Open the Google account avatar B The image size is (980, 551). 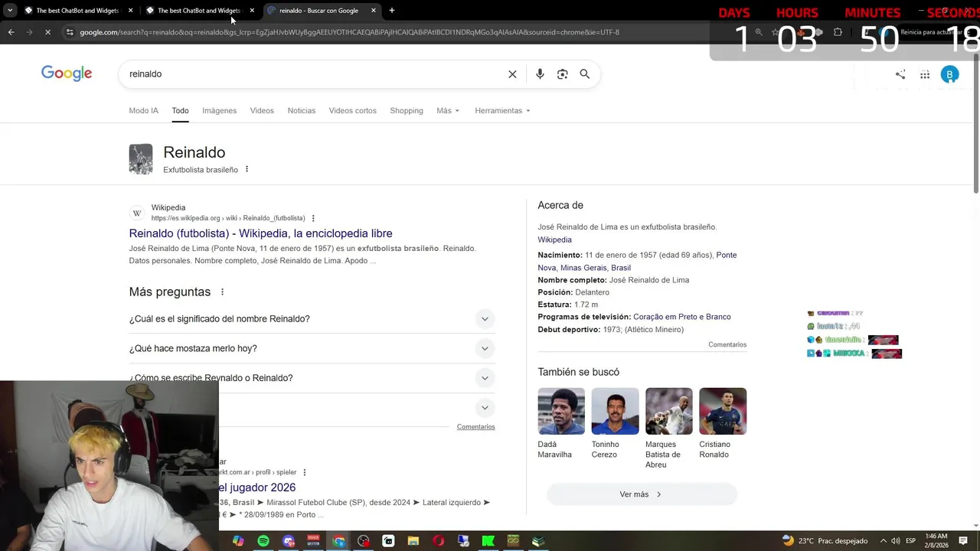click(x=949, y=74)
